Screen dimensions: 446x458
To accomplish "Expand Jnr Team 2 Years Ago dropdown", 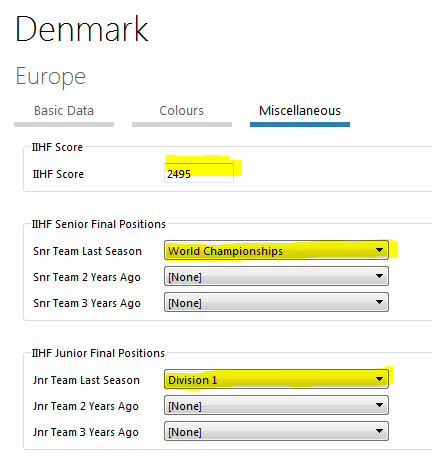I will [276, 405].
